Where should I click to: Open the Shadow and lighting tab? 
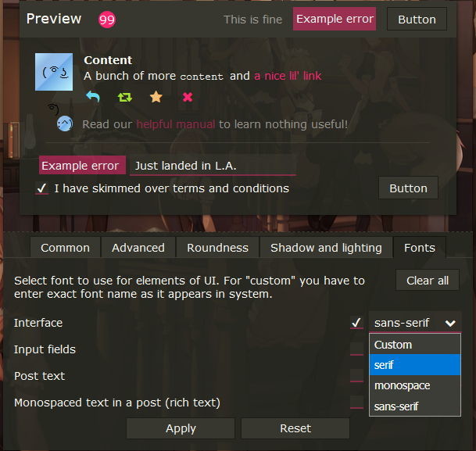point(327,248)
